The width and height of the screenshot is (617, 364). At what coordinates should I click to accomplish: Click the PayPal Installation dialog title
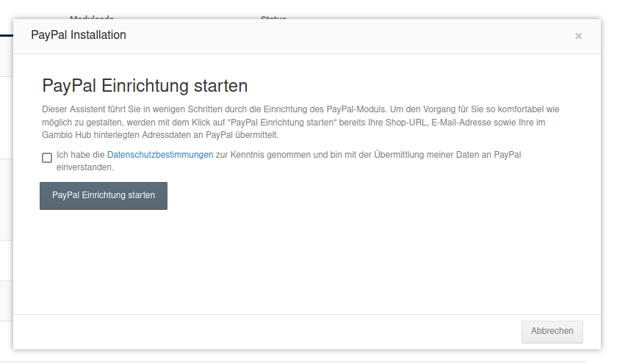pos(79,35)
